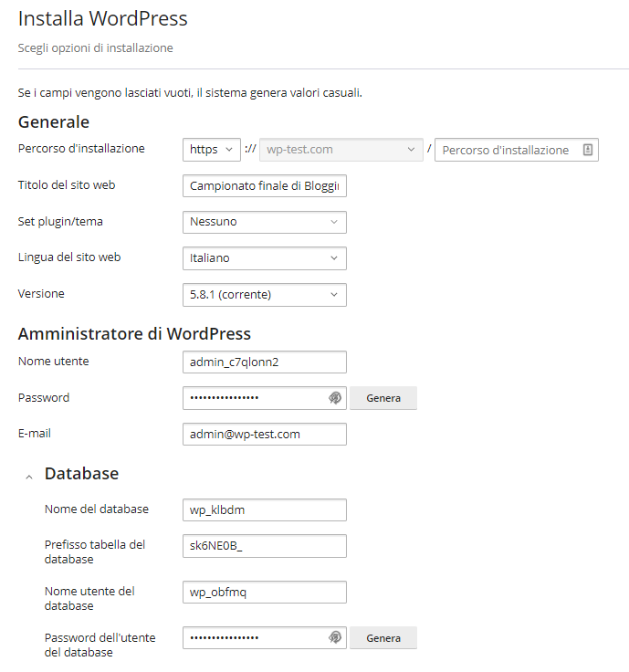Click the Percorso d'installazione path input

[517, 150]
